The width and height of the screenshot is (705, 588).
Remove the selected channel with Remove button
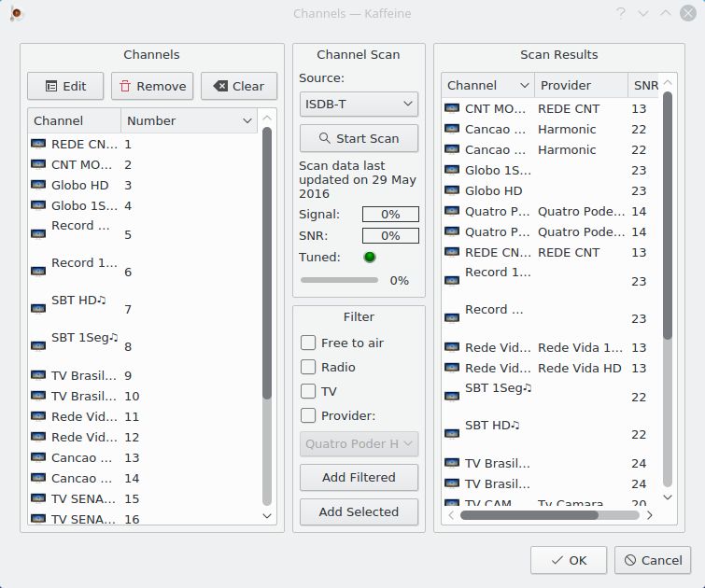(152, 86)
